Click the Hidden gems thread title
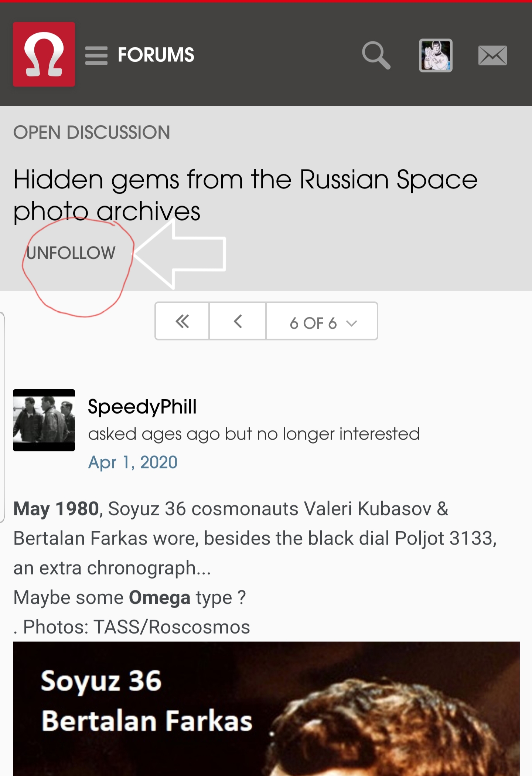This screenshot has width=532, height=776. [x=245, y=195]
